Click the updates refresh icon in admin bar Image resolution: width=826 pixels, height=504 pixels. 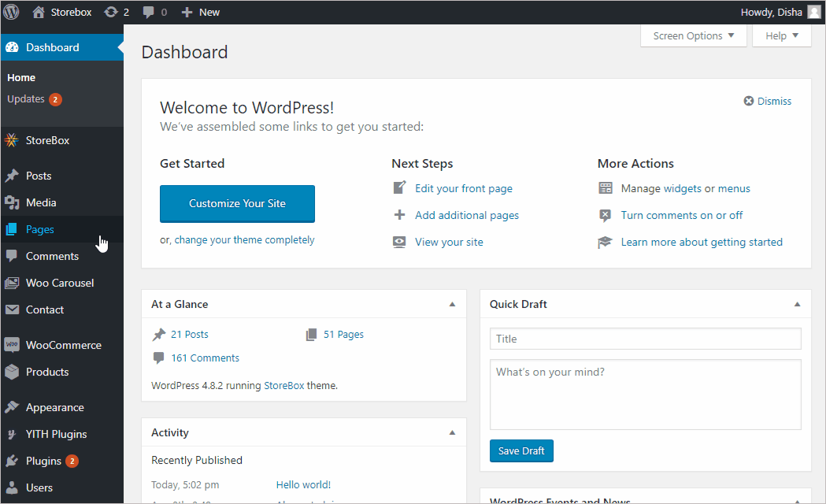110,12
